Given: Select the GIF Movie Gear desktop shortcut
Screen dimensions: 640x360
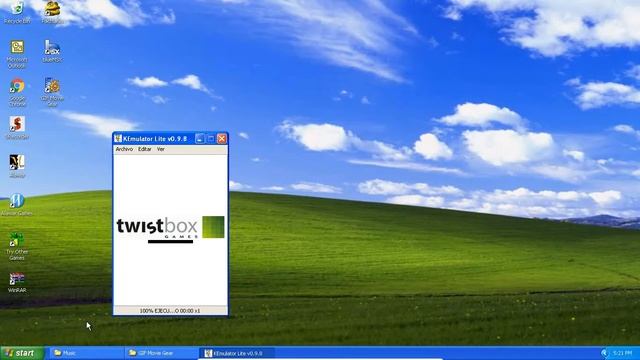Looking at the screenshot, I should click(52, 92).
